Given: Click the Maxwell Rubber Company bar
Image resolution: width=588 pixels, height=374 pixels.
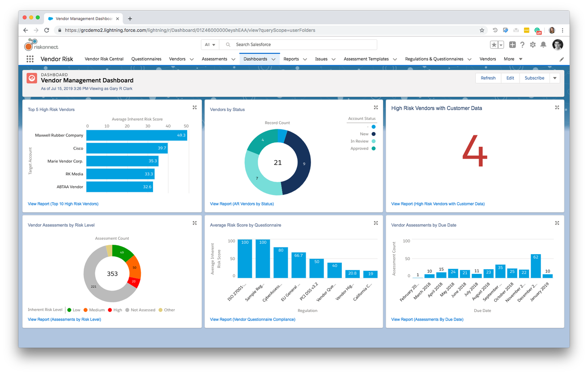Looking at the screenshot, I should (137, 135).
